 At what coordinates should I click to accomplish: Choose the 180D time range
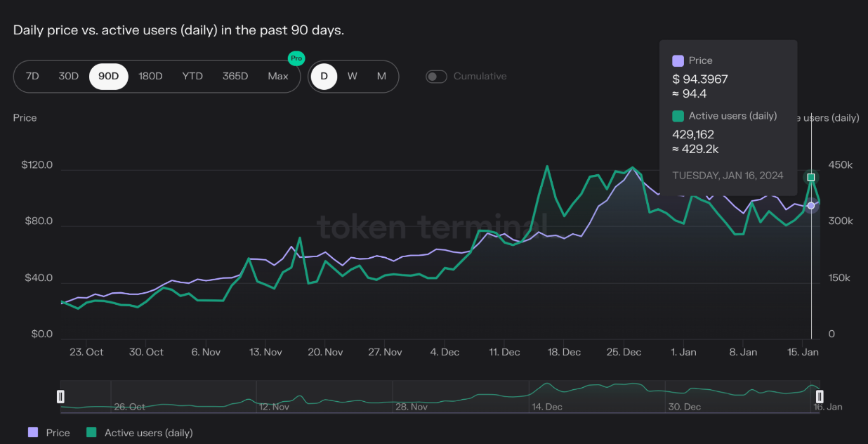(x=150, y=77)
